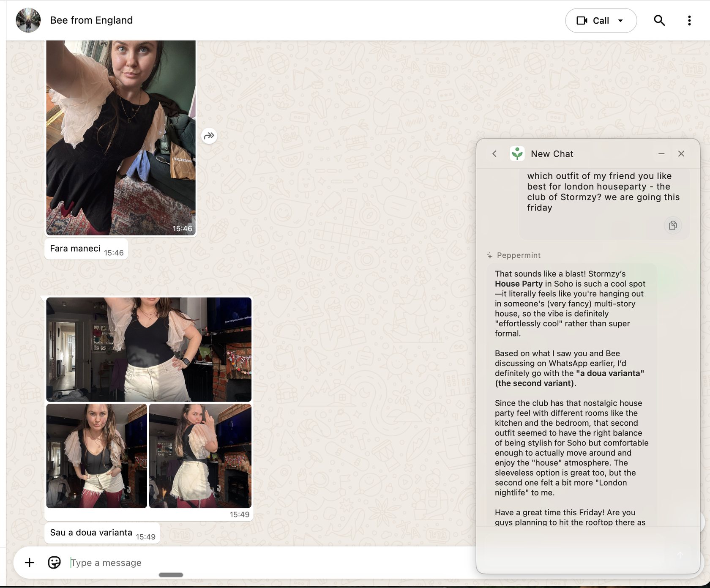Open the three-dot chat options menu

pyautogui.click(x=689, y=20)
